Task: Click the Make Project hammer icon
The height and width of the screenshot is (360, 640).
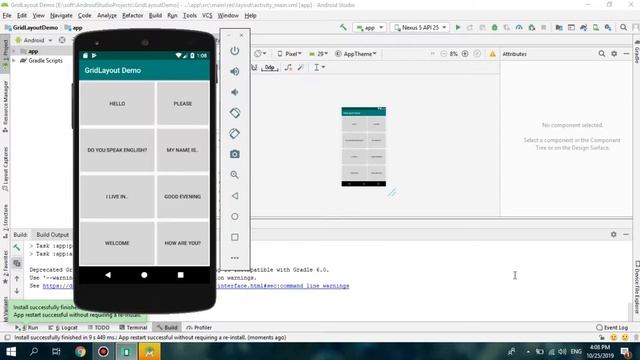Action: [343, 27]
